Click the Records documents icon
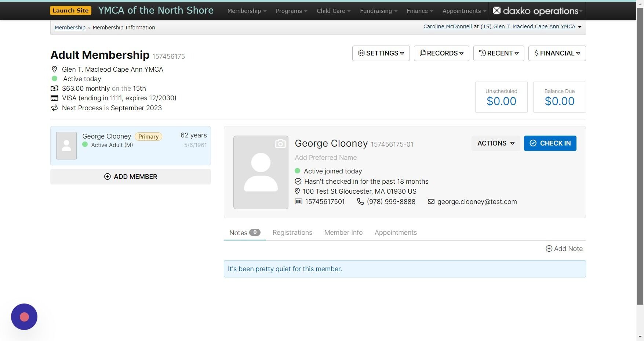Image resolution: width=644 pixels, height=341 pixels. [x=423, y=53]
